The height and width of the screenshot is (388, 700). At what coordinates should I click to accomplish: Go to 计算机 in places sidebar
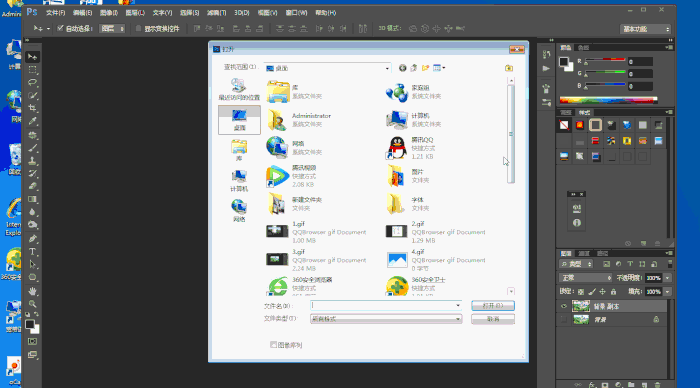239,181
